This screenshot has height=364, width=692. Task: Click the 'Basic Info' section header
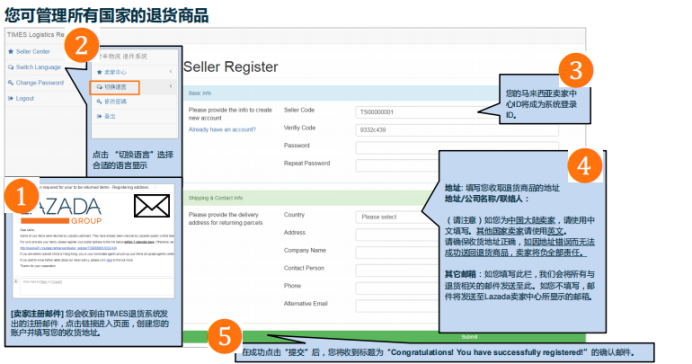click(199, 93)
